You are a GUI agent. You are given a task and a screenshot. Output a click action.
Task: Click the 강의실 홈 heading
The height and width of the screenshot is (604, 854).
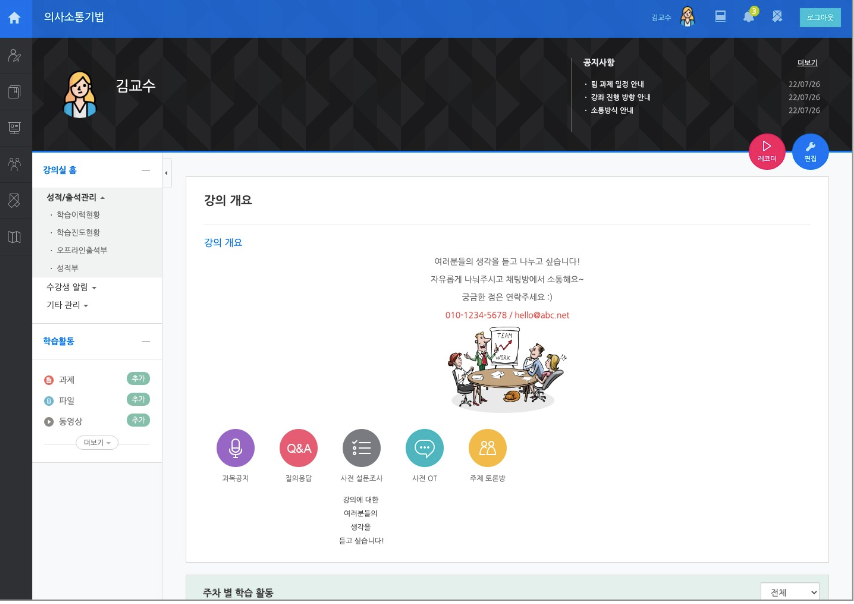[x=60, y=170]
